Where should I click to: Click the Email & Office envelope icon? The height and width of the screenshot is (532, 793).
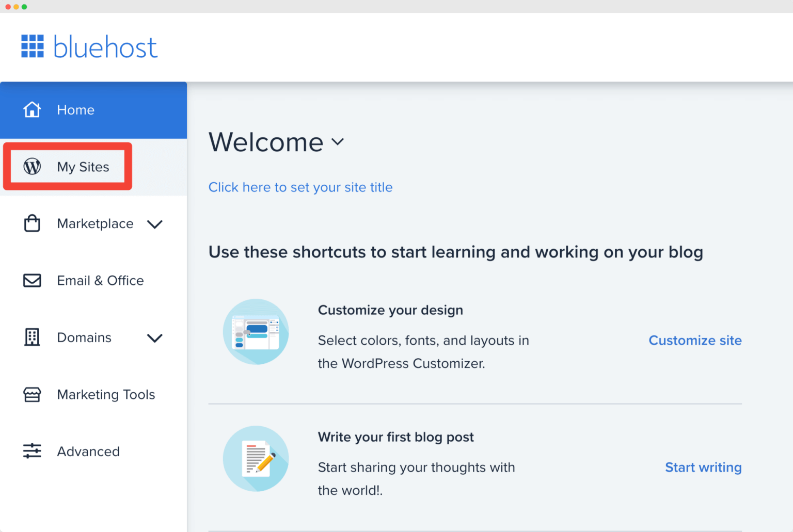(32, 281)
